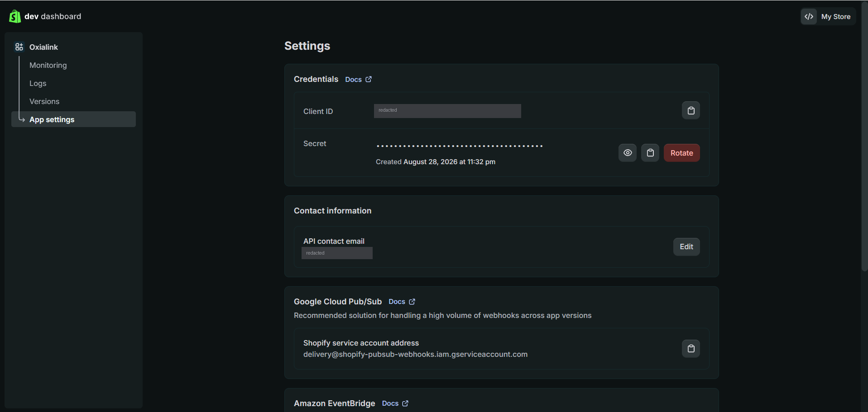Open the Oxialink app overview
The height and width of the screenshot is (412, 868).
[x=43, y=47]
